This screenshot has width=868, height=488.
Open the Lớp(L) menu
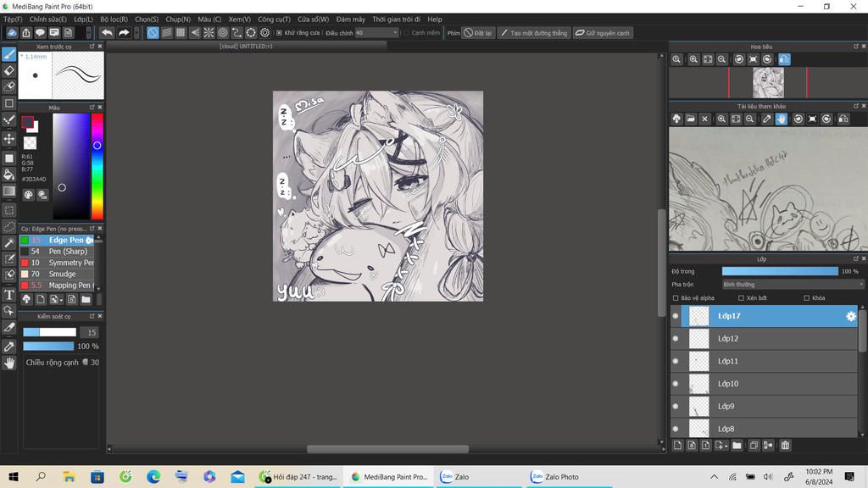pos(84,19)
